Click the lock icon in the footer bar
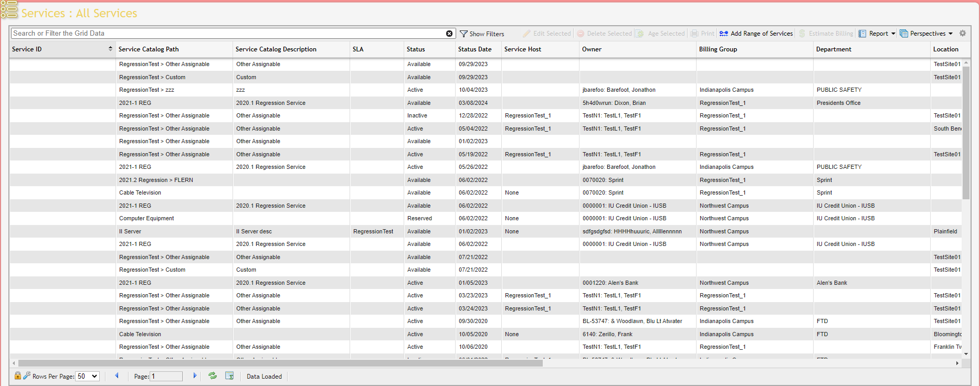This screenshot has height=386, width=980. 18,376
